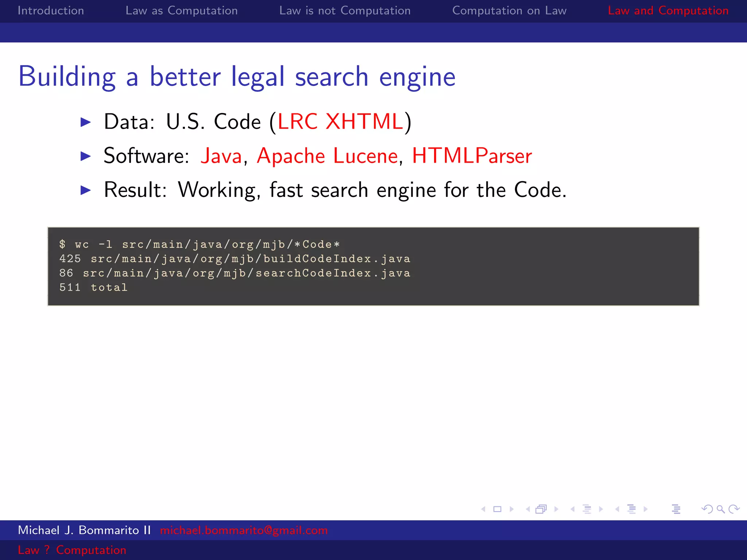Jump to the next frame arrow
This screenshot has width=747, height=560.
click(x=556, y=509)
